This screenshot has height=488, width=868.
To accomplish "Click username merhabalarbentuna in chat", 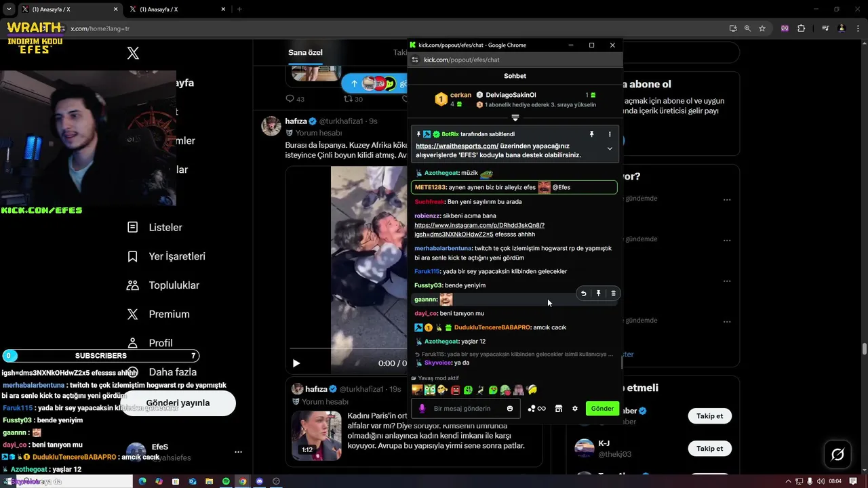I will click(443, 248).
